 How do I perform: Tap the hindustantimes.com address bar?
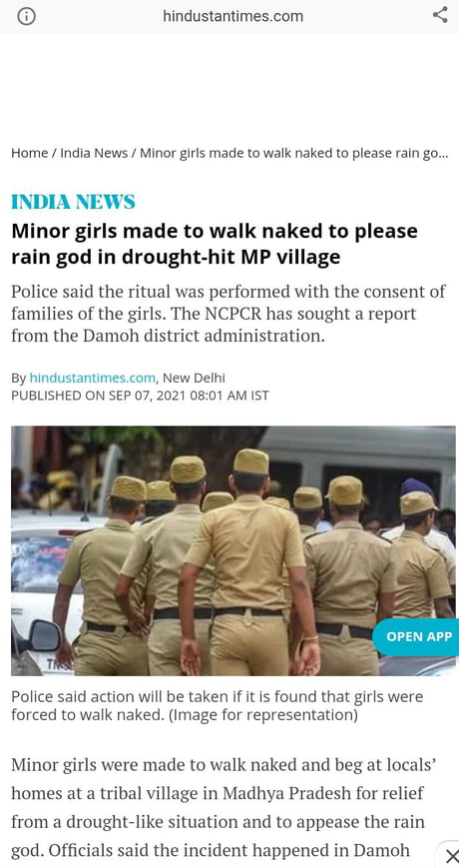coord(232,17)
